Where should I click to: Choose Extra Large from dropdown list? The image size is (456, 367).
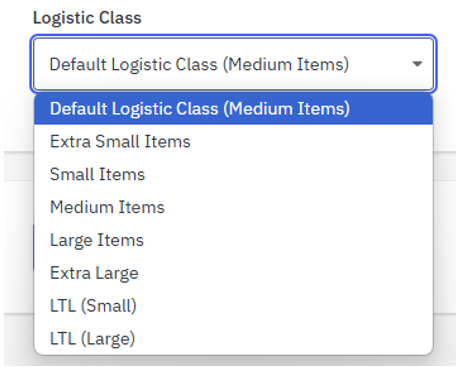tap(233, 273)
